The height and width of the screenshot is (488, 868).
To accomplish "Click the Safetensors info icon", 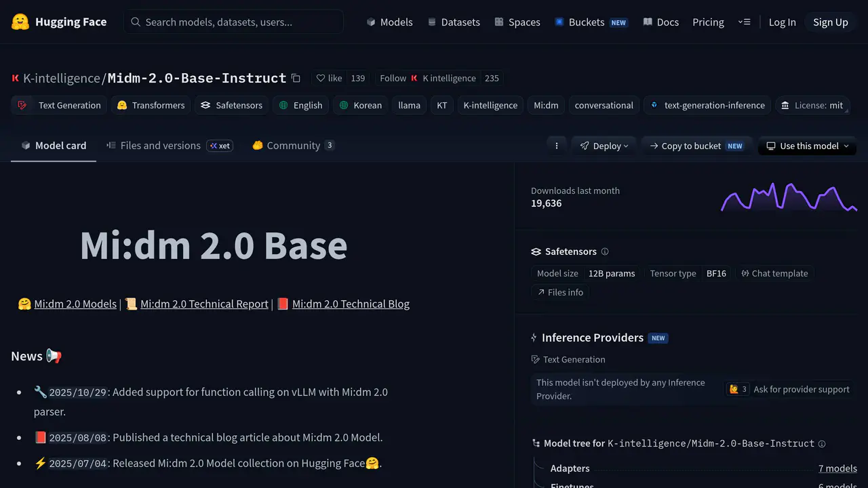I will pyautogui.click(x=605, y=251).
